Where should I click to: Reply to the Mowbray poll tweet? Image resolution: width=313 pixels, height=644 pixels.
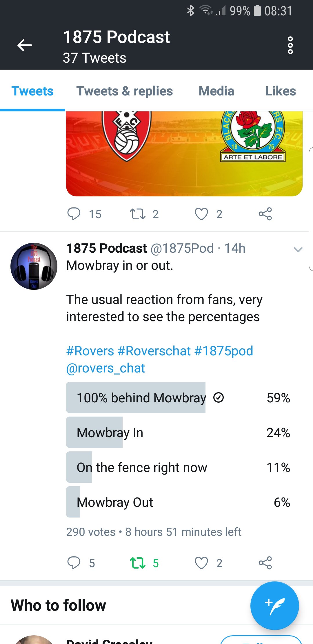tap(74, 563)
